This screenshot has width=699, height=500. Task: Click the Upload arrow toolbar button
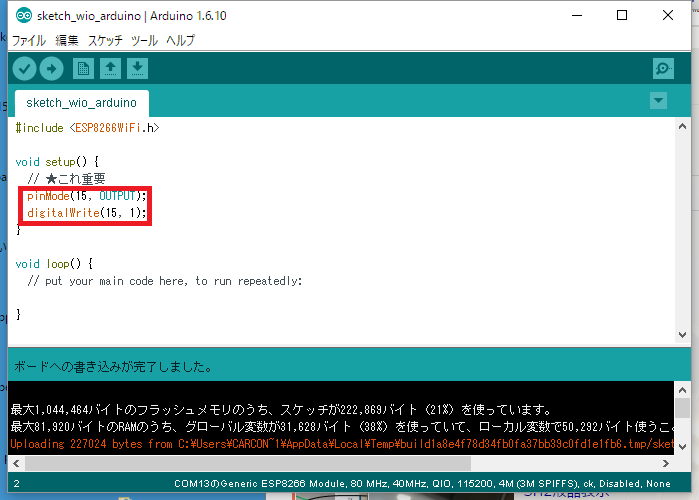pyautogui.click(x=51, y=69)
